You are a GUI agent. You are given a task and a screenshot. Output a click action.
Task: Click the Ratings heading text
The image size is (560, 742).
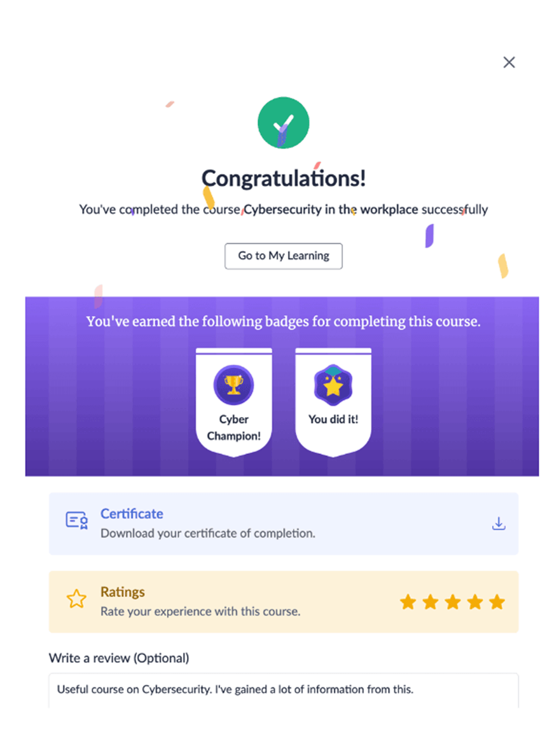click(x=122, y=592)
